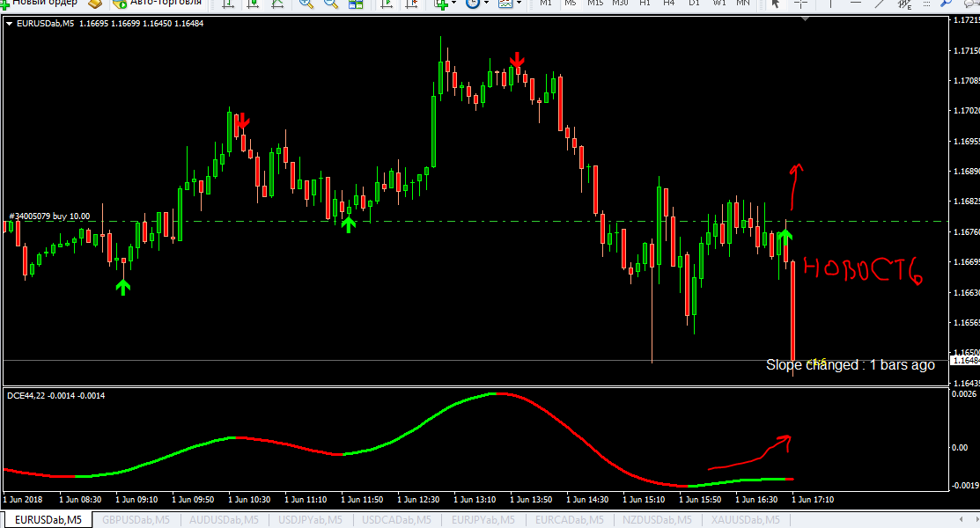Viewport: 980px width, 528px height.
Task: Open the USDJPYab,M5 chart tab
Action: (x=310, y=520)
